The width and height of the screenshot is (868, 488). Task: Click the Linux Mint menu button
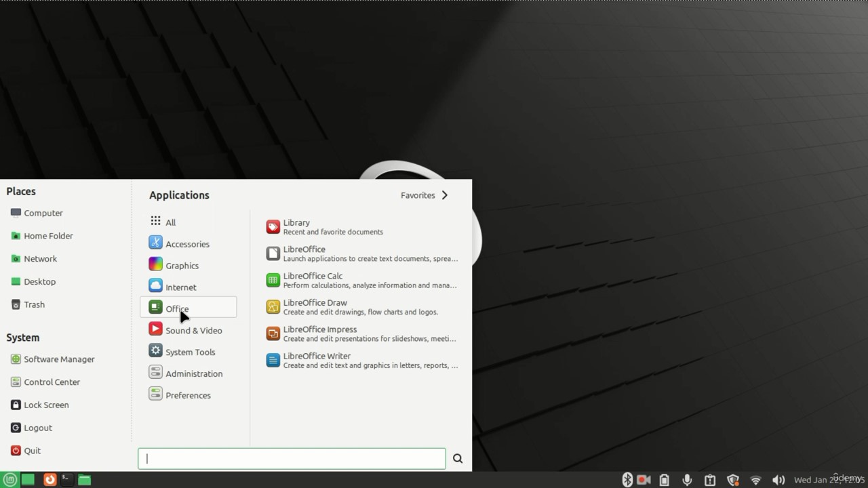tap(9, 480)
